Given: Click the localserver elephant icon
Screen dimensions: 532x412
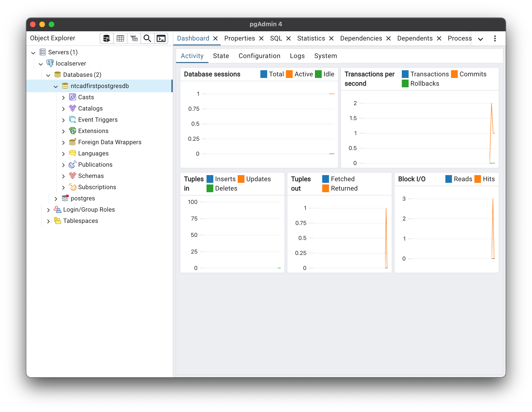Looking at the screenshot, I should (x=50, y=63).
